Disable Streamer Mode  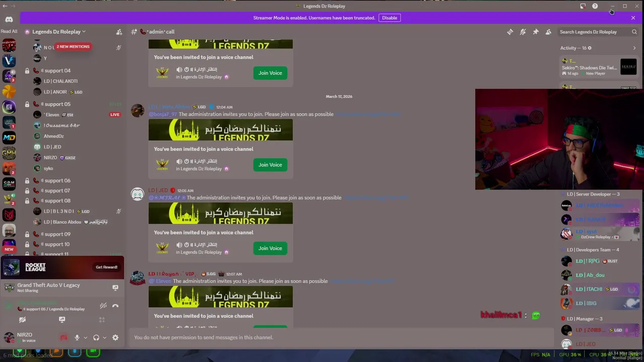click(x=389, y=18)
